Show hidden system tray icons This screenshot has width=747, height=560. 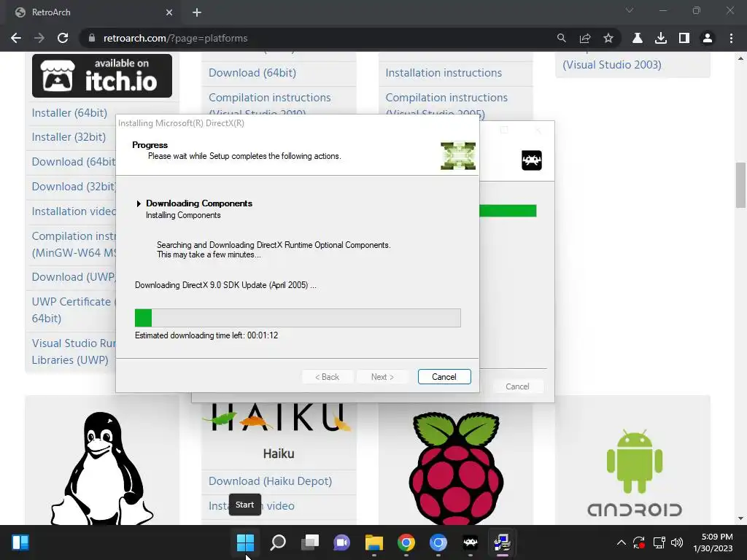click(622, 542)
